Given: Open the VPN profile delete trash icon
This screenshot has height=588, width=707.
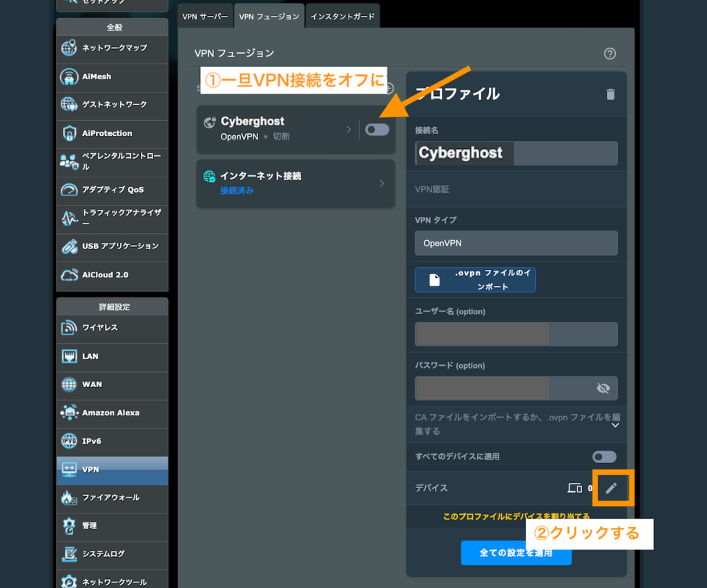Looking at the screenshot, I should [x=610, y=94].
